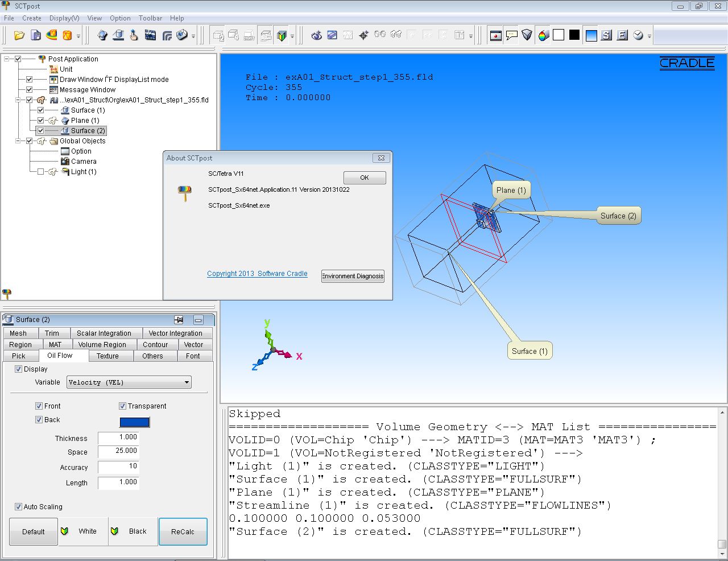Click the pin icon on Surface (2) panel
The height and width of the screenshot is (561, 728).
click(179, 320)
